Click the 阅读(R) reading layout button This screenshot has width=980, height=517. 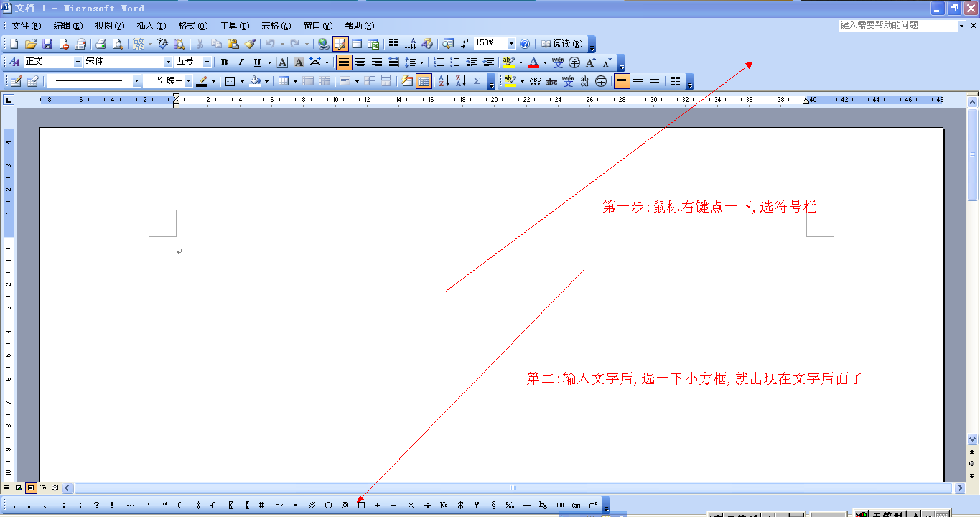pos(562,44)
